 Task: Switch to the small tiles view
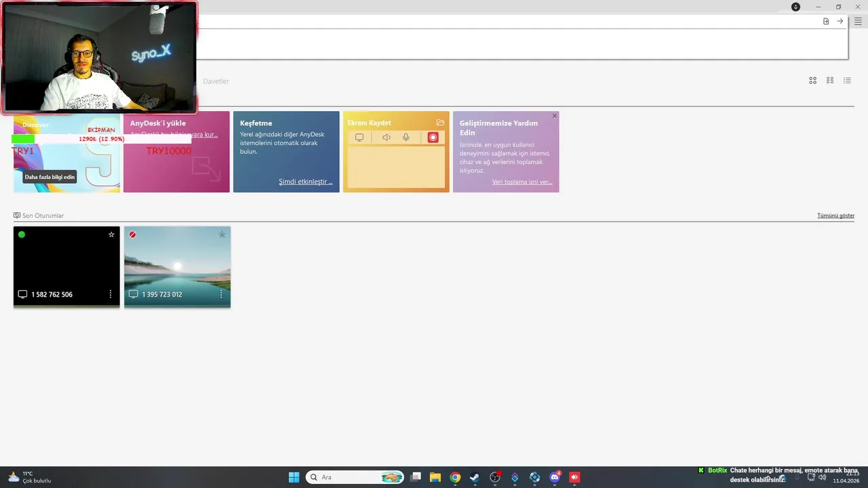click(x=830, y=81)
